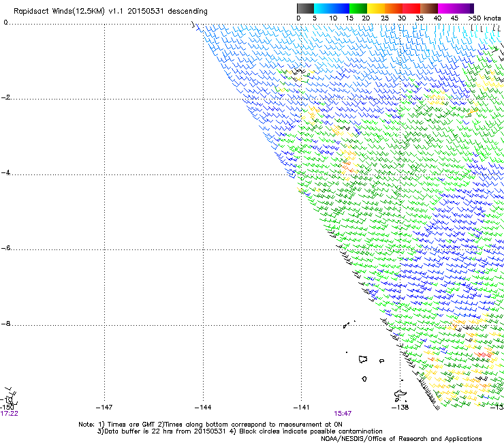The width and height of the screenshot is (504, 443).
Task: Click the -6 latitude label
Action: tap(5, 247)
